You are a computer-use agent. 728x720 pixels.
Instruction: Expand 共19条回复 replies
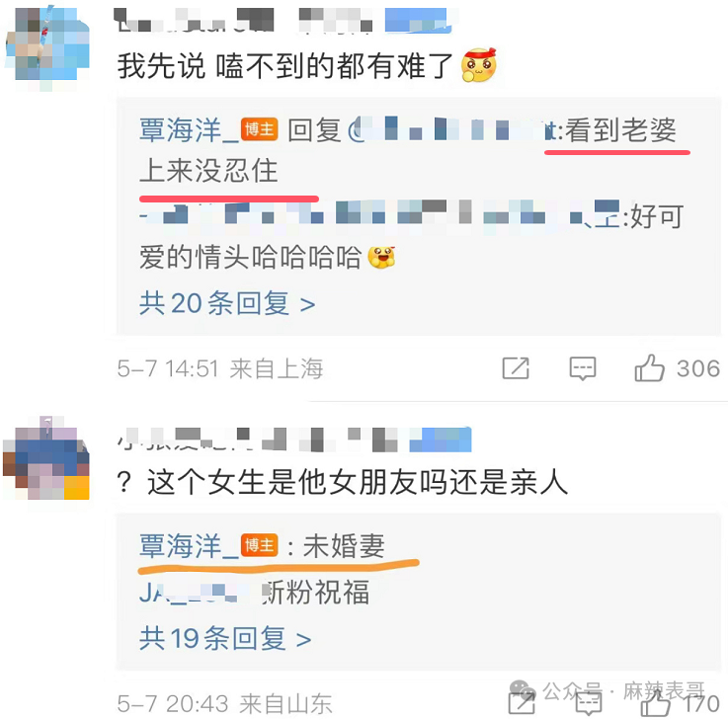pos(225,638)
